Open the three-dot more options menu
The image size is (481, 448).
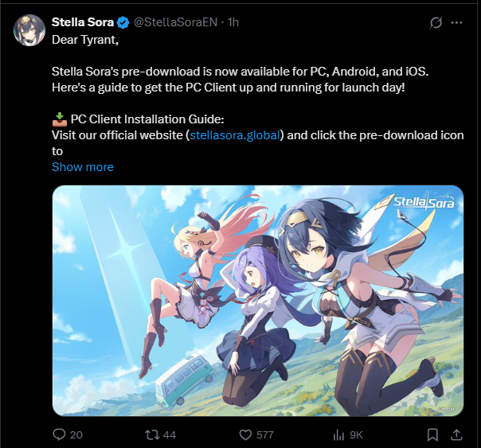click(x=456, y=22)
